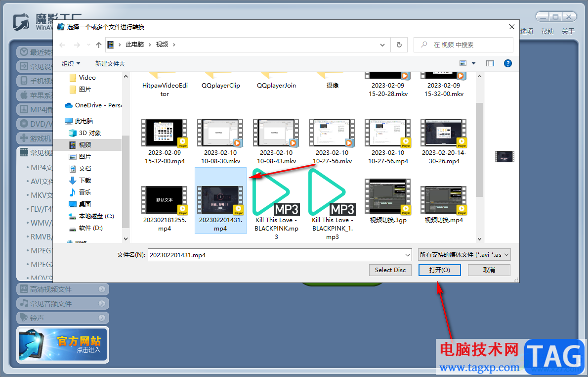Open recent locations dropdown arrow
588x377 pixels.
click(x=88, y=45)
